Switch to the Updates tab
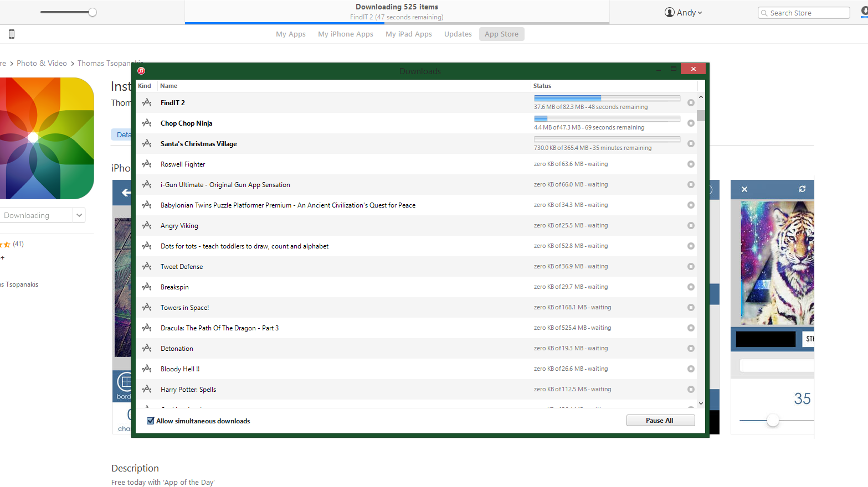Screen dimensions: 868x487 [458, 34]
